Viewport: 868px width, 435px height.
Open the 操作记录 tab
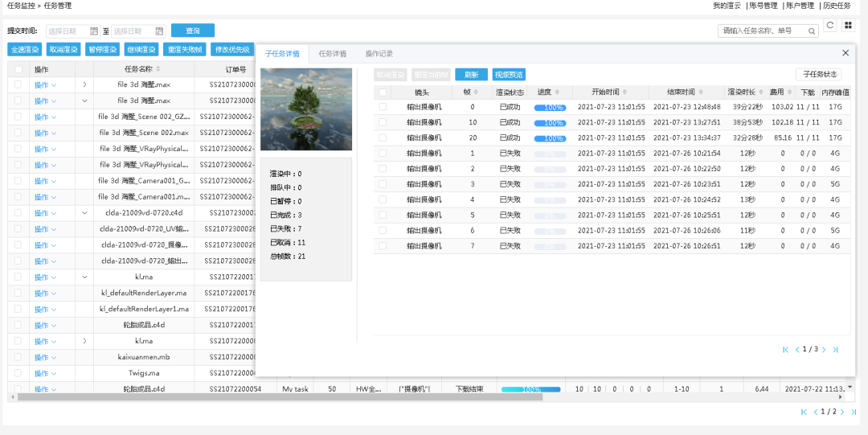coord(379,54)
